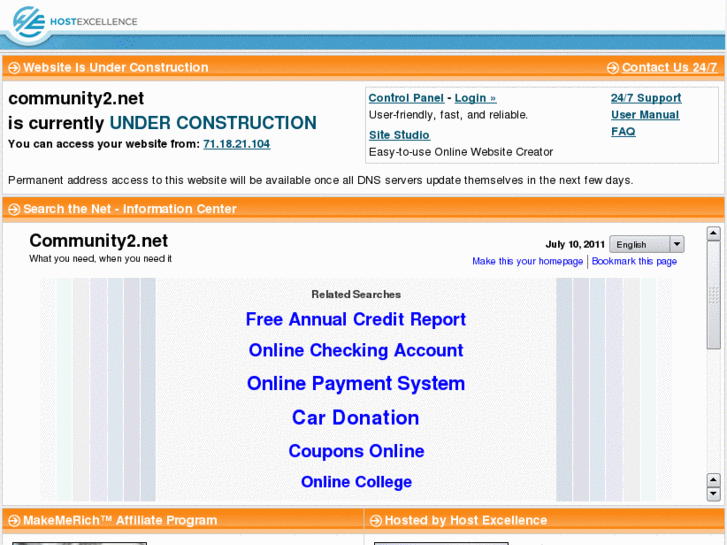
Task: Open the Contact Us 24/7 link
Action: (x=670, y=67)
